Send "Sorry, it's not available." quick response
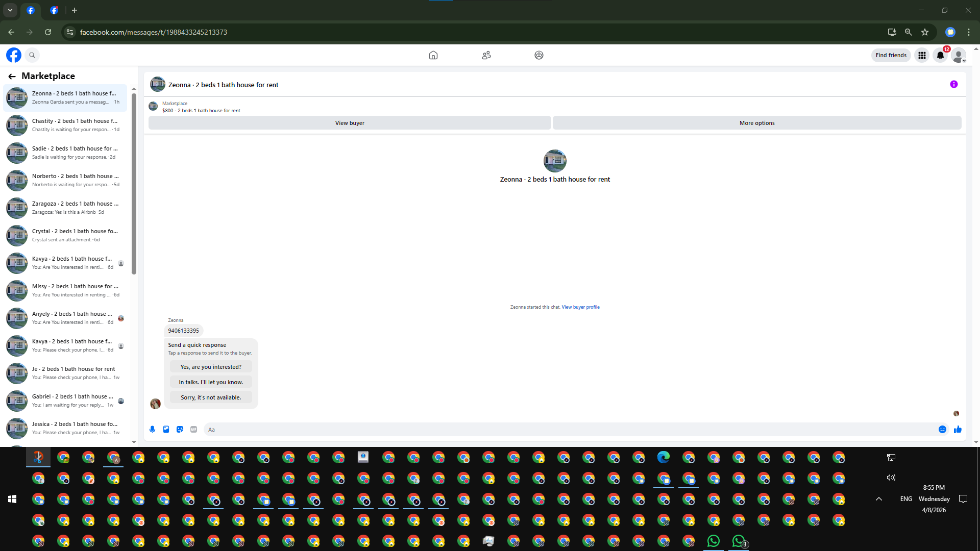Screen dimensions: 980x551 click(211, 397)
